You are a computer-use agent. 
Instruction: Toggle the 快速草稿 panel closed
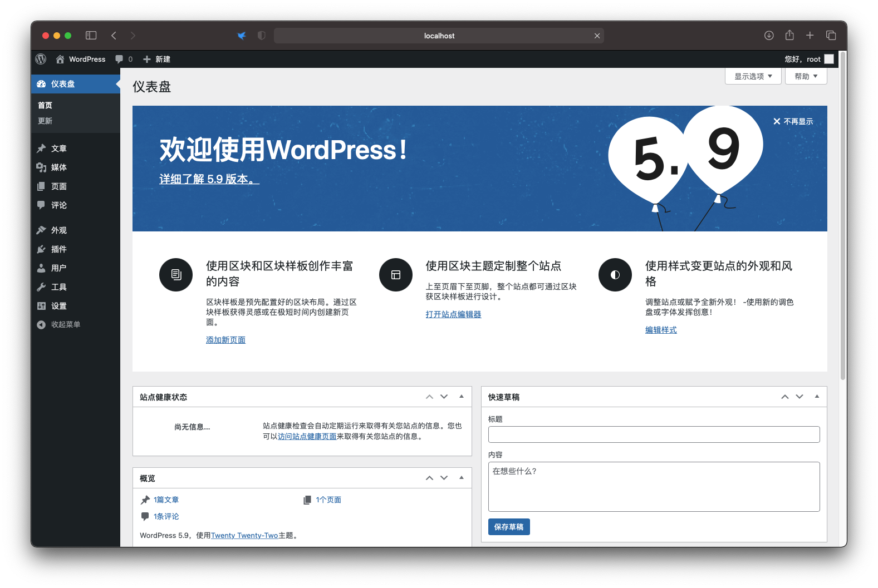pos(817,397)
